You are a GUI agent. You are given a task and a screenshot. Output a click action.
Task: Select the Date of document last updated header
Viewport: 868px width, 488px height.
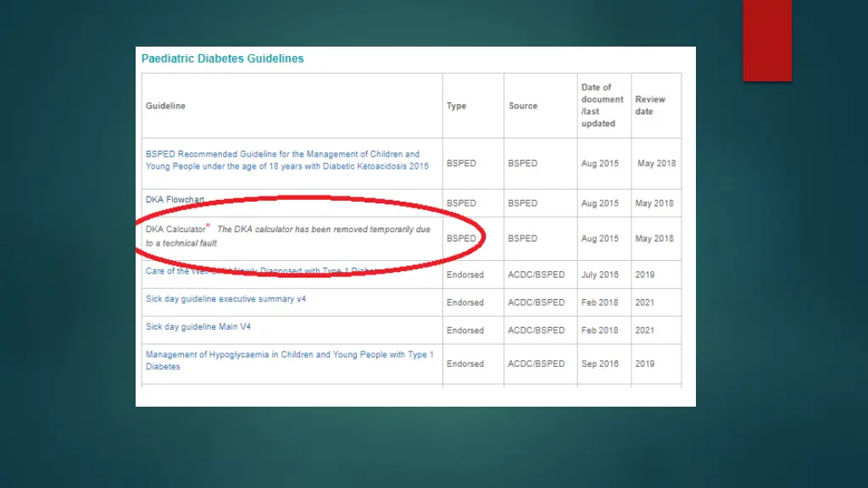pyautogui.click(x=603, y=105)
